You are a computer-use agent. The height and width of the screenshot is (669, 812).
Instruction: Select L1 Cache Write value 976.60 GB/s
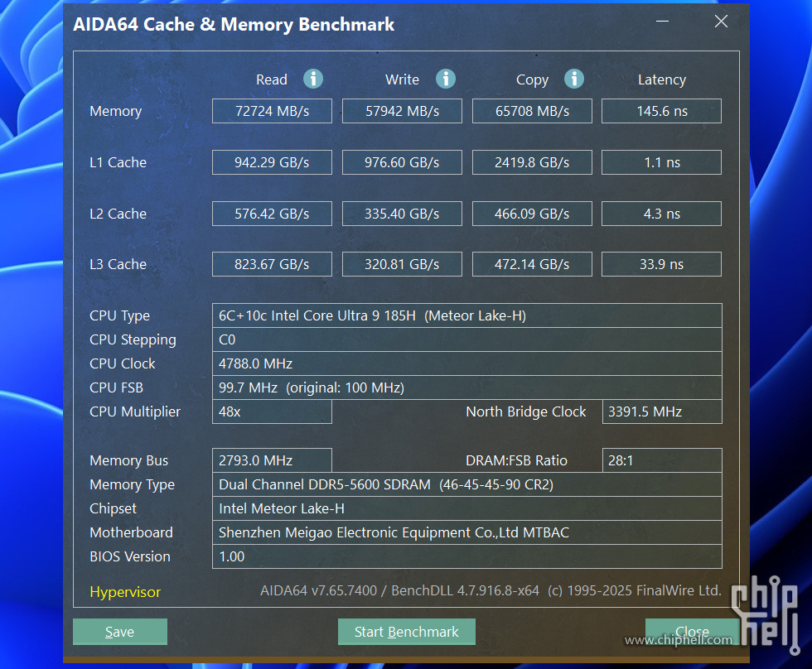[x=402, y=162]
